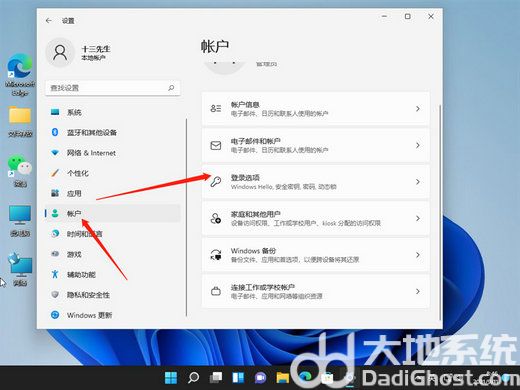Open 游戏 settings page
The image size is (520, 390).
(112, 254)
